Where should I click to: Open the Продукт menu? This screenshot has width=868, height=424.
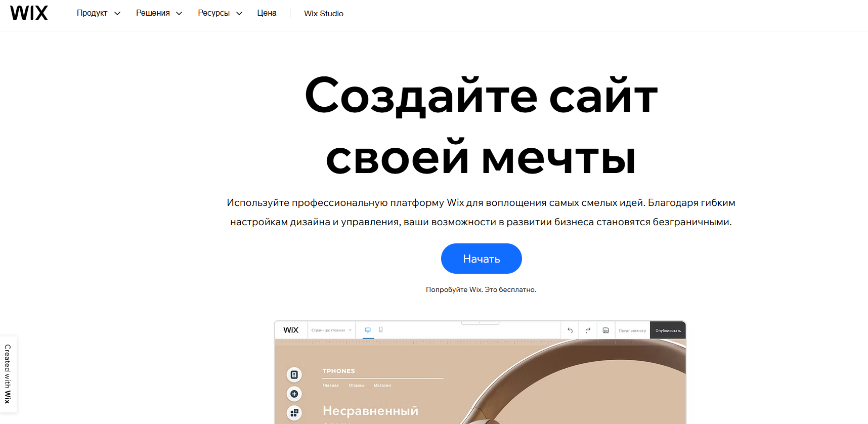[92, 13]
